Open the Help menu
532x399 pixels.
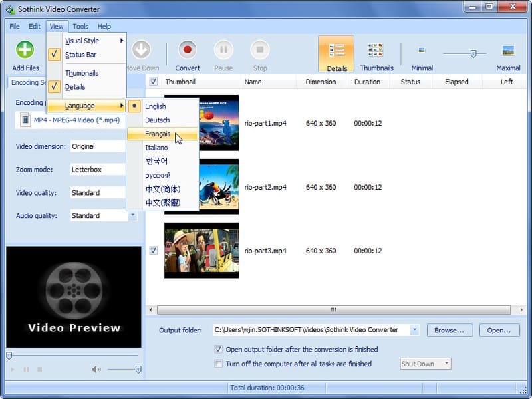pyautogui.click(x=104, y=26)
